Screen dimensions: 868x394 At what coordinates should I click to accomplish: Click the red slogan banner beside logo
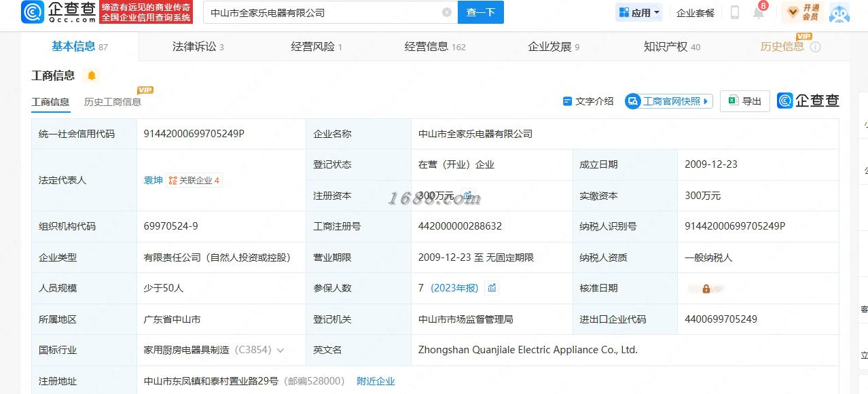tap(147, 12)
